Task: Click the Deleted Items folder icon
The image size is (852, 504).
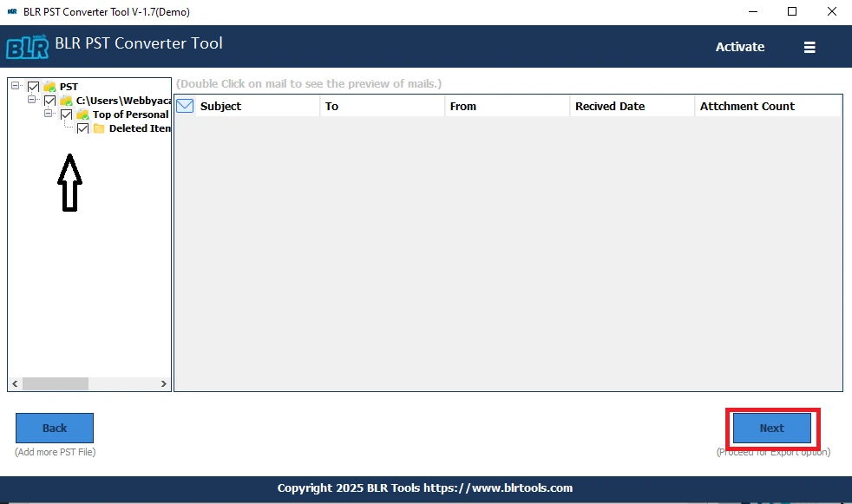Action: click(x=100, y=128)
